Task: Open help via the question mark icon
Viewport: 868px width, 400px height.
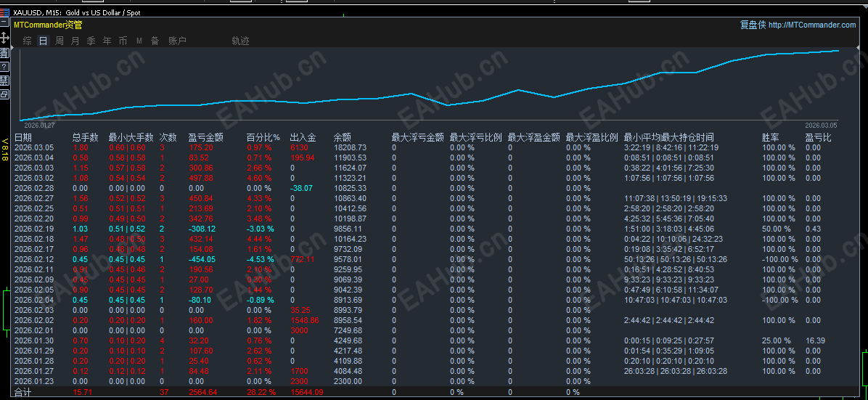Action: click(x=4, y=67)
